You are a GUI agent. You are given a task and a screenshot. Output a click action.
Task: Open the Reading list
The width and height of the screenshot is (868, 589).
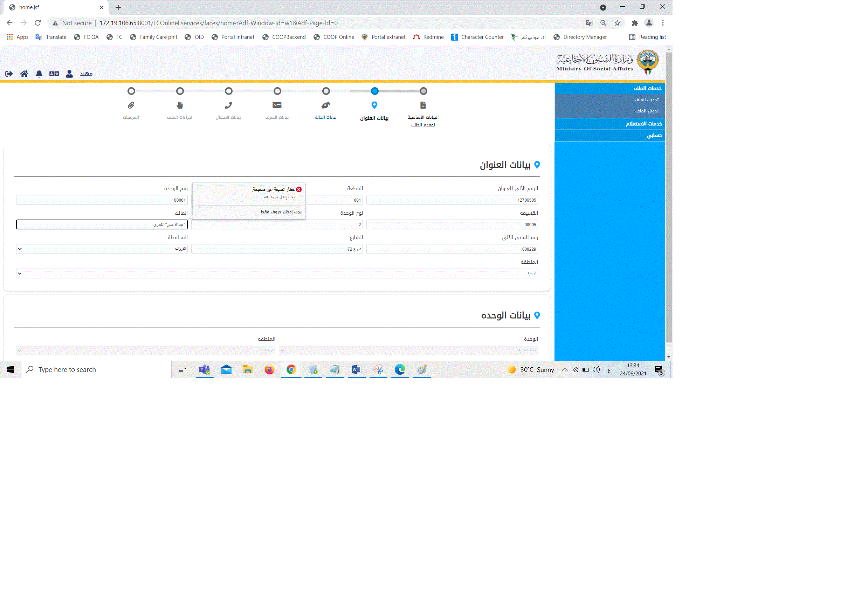click(648, 37)
